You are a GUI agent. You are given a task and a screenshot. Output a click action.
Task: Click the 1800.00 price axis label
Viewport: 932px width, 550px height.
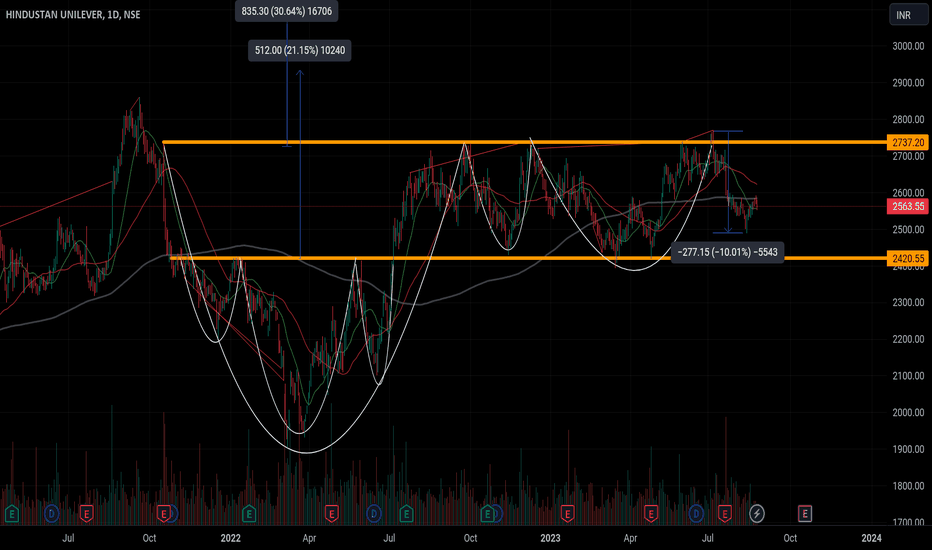[x=908, y=486]
